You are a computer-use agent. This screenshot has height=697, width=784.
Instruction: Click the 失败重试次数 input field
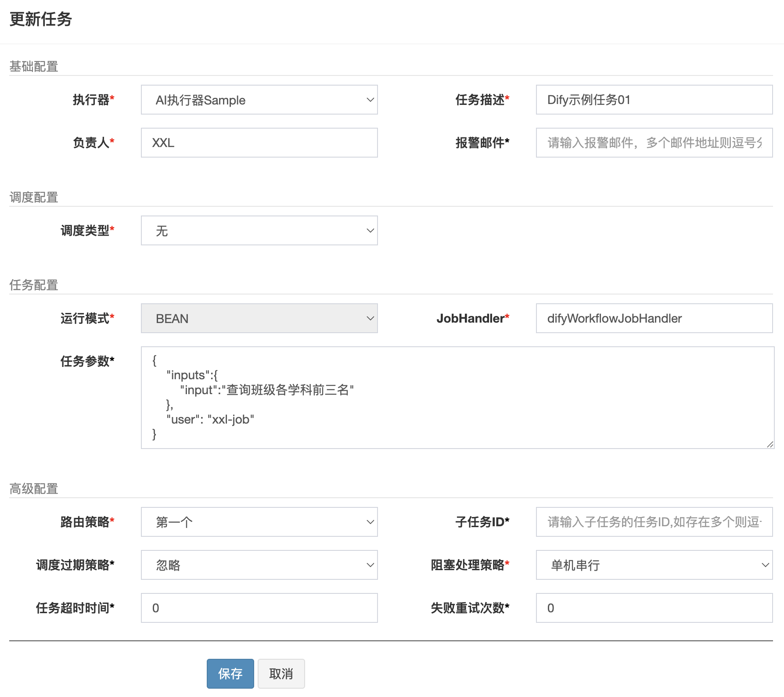pos(653,607)
